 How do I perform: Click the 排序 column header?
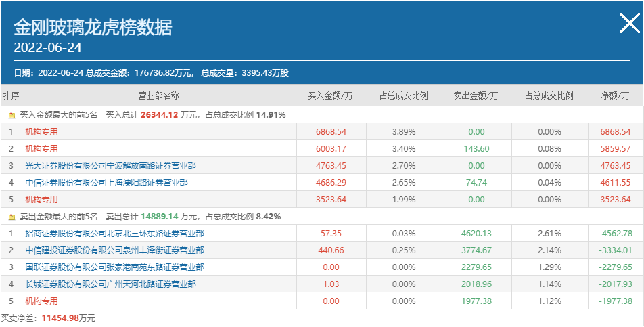(11, 96)
